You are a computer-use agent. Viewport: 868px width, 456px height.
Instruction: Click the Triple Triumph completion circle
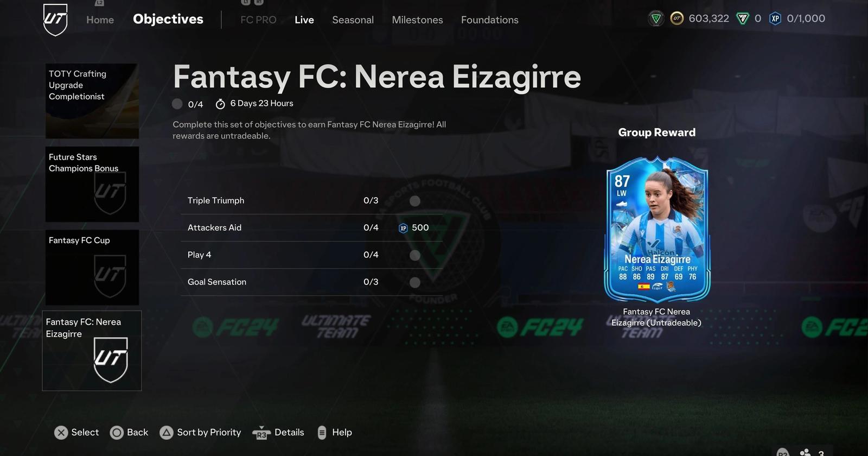(x=415, y=201)
